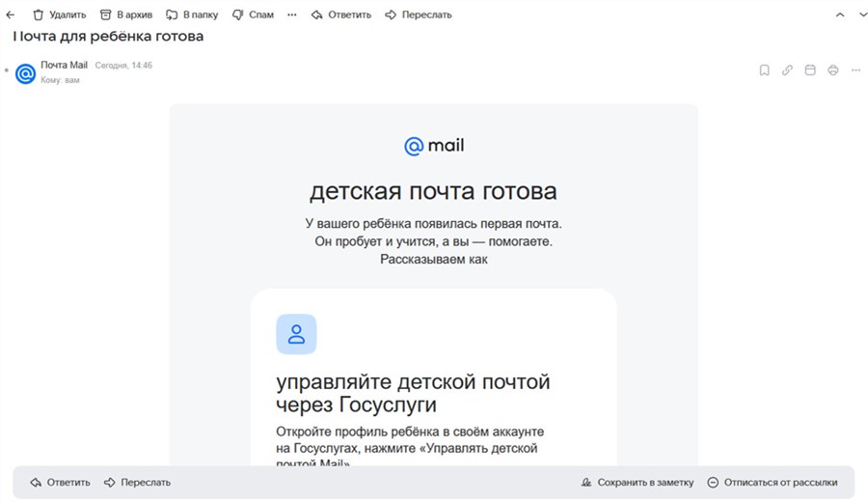Open message options ellipsis near print icon
This screenshot has width=868, height=502.
point(855,70)
